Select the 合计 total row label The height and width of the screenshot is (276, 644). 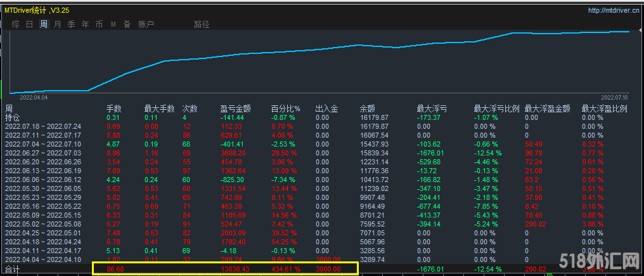click(x=12, y=270)
